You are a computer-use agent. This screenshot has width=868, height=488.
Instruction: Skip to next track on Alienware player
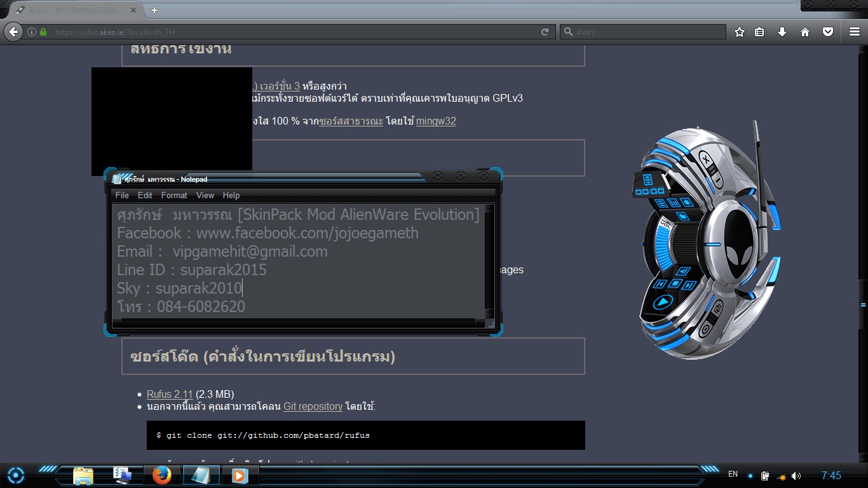coord(688,285)
